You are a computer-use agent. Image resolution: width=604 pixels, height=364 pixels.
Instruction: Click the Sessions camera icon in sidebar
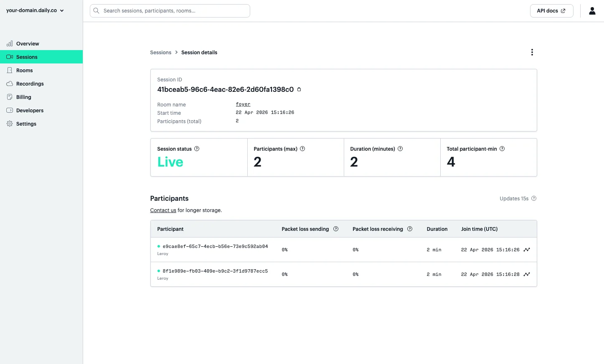[x=10, y=57]
